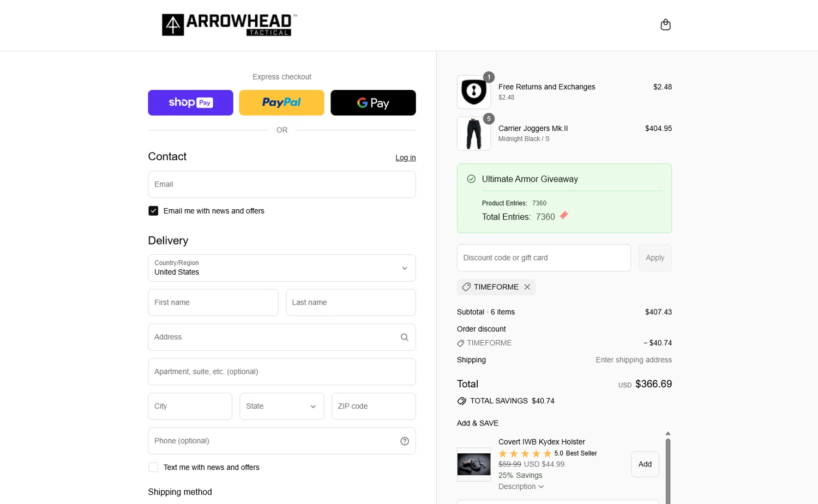Click the Apply discount button

coord(655,258)
